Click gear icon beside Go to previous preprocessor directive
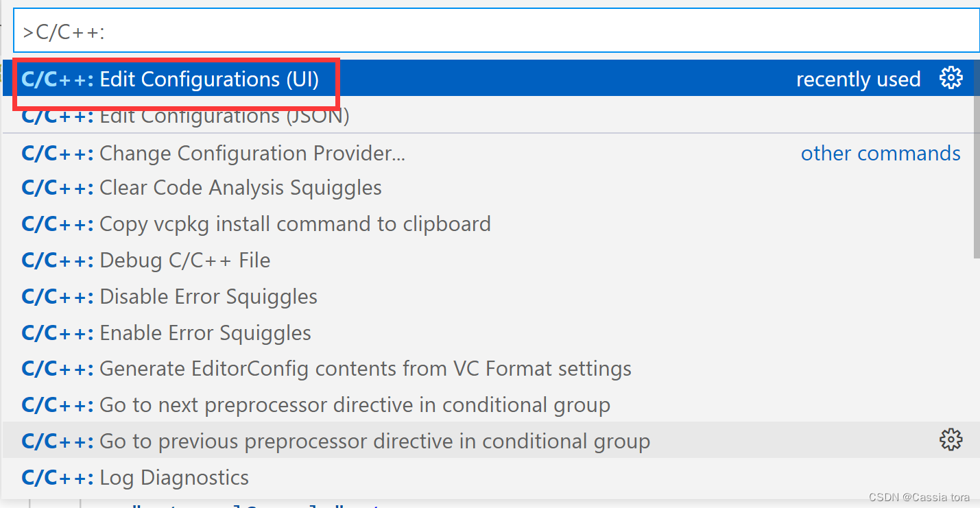 tap(951, 439)
